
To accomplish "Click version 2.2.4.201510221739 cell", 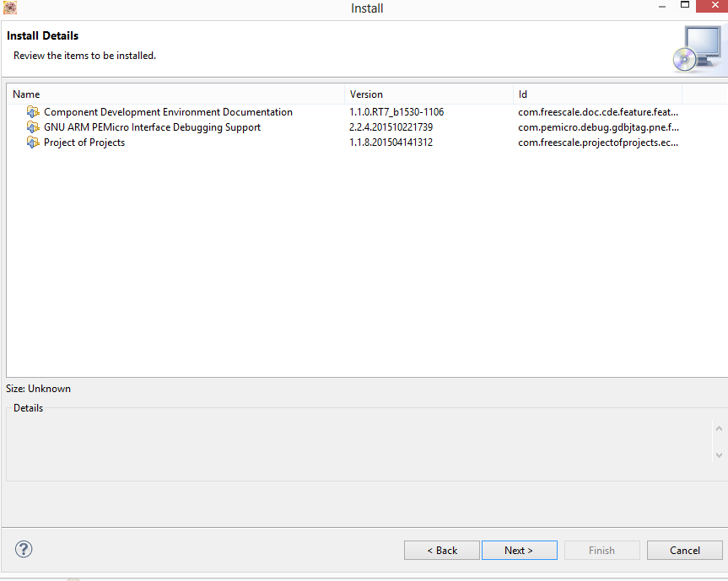I will (391, 127).
